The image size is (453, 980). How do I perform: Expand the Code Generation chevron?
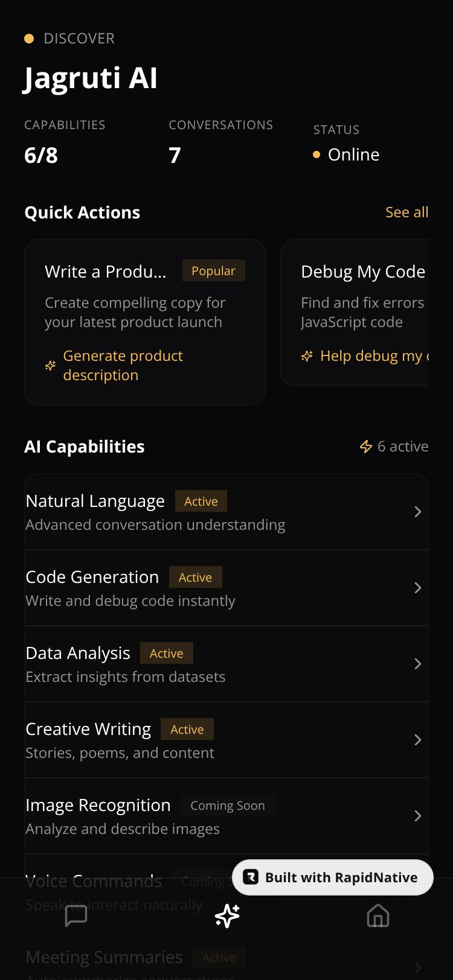(417, 588)
